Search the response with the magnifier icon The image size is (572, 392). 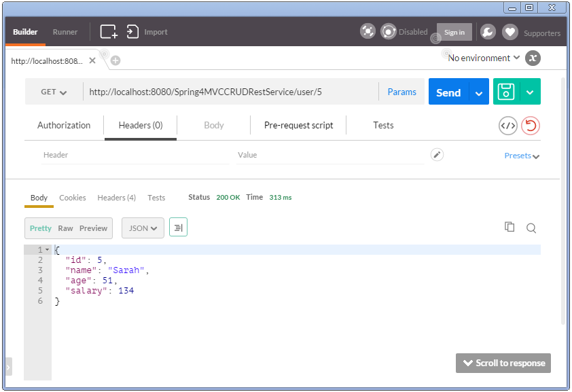pyautogui.click(x=531, y=228)
